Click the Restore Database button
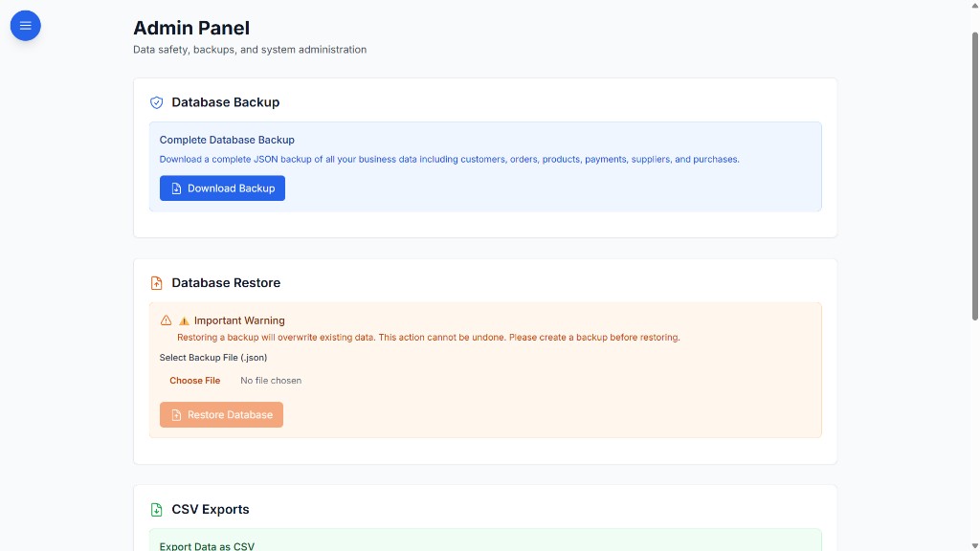The height and width of the screenshot is (551, 980). coord(221,415)
